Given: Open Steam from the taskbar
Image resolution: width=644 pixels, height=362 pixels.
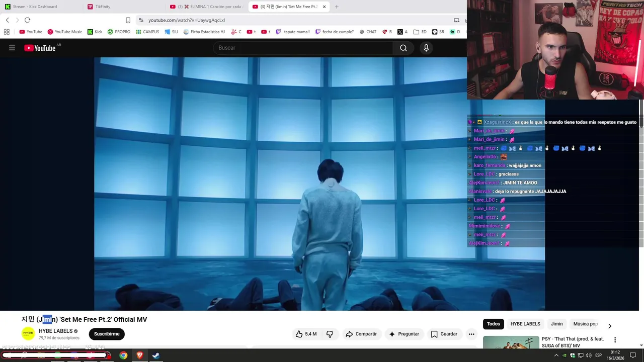Looking at the screenshot, I should (156, 355).
